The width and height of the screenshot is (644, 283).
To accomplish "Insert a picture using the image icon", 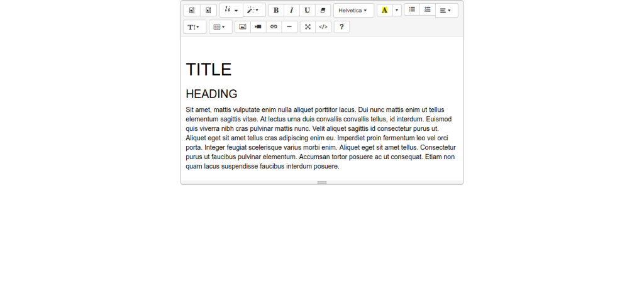I will (x=243, y=27).
